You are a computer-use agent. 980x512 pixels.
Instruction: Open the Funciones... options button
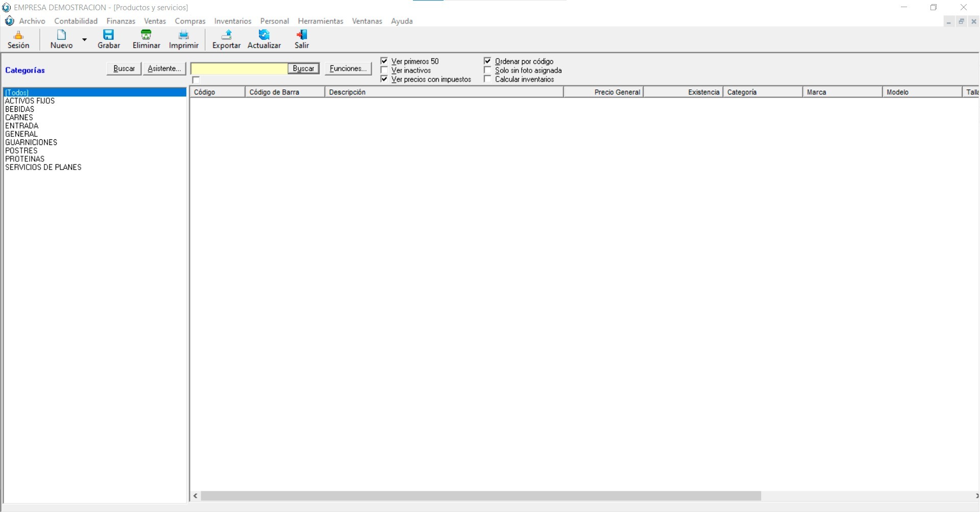(348, 68)
